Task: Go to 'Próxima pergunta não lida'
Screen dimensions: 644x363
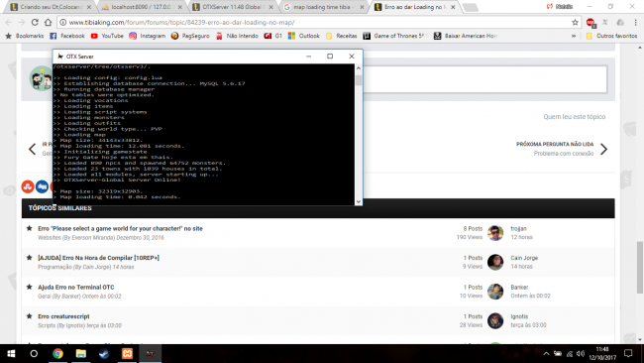Action: point(555,144)
